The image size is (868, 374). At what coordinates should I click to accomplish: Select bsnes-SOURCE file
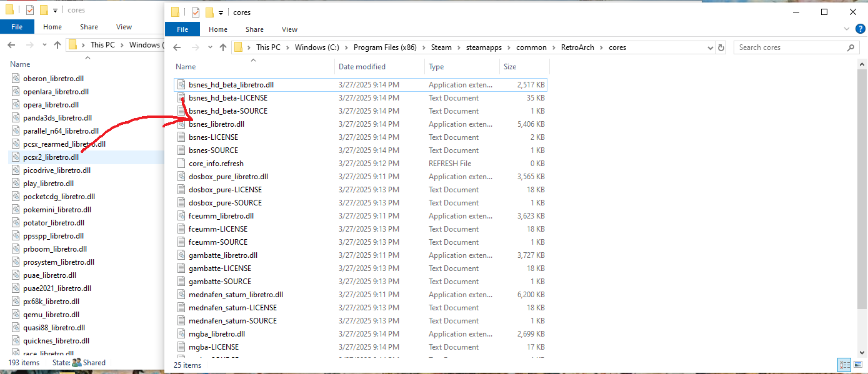click(213, 150)
